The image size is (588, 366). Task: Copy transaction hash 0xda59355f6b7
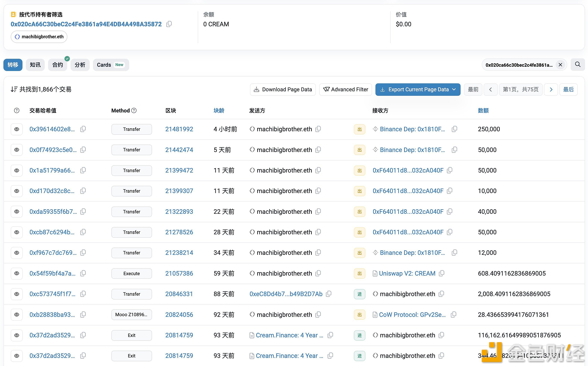pos(83,211)
